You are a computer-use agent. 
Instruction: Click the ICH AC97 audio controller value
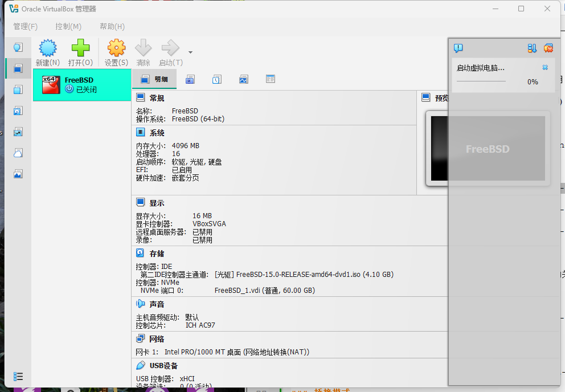tap(200, 325)
